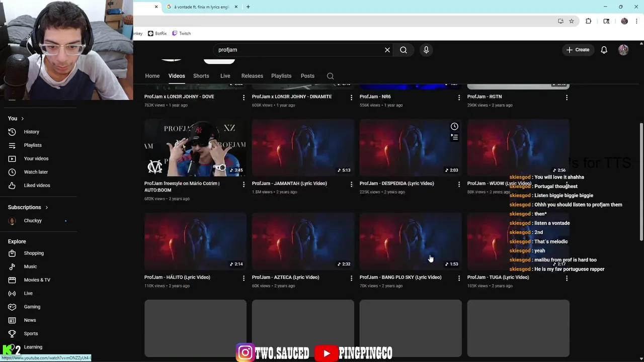Open the ProfJam - NR6 title link

(375, 97)
